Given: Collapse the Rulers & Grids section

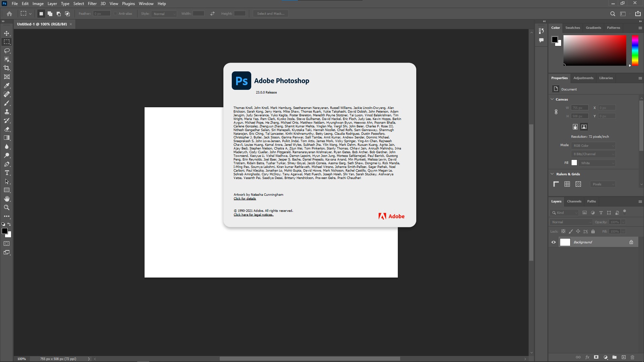Looking at the screenshot, I should pyautogui.click(x=552, y=174).
